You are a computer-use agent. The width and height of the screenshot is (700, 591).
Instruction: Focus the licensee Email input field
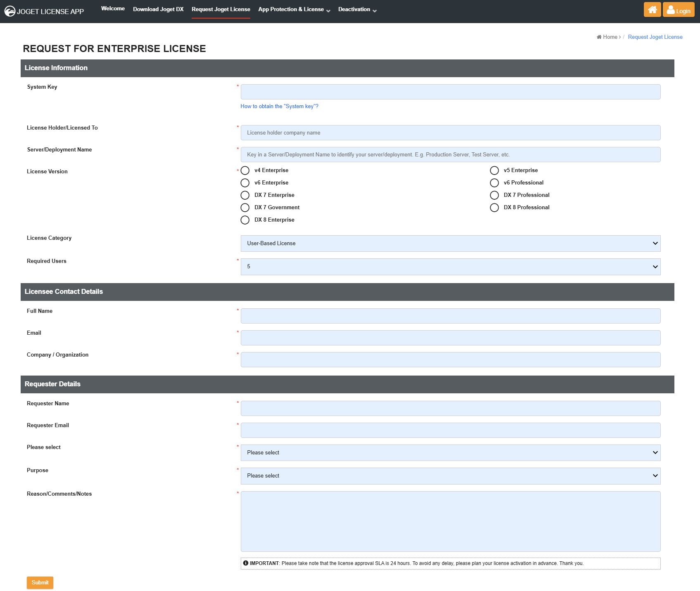click(x=451, y=338)
